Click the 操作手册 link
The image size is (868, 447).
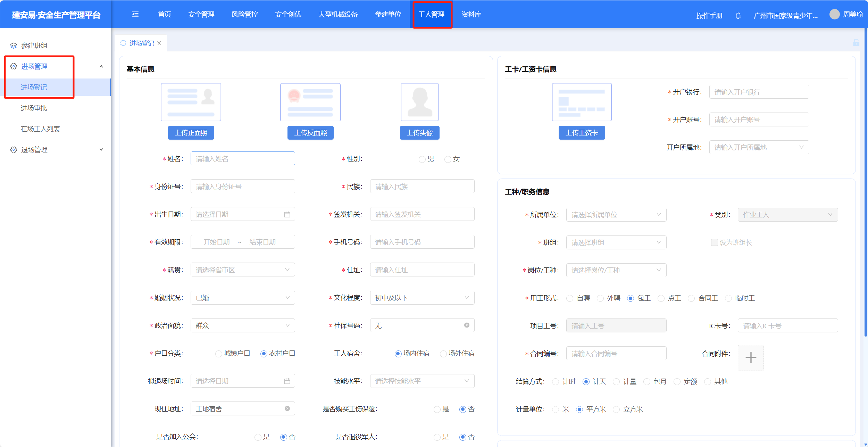coord(709,16)
